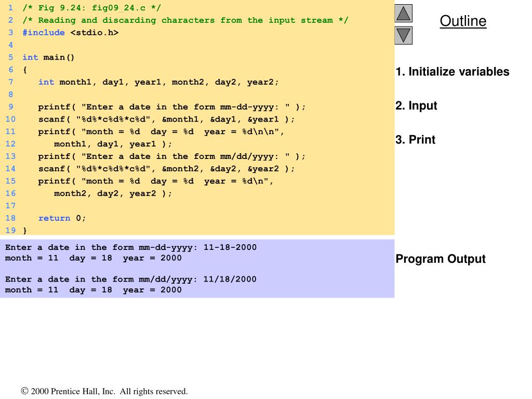
Task: Select '3. Print' outline item
Action: pos(415,139)
